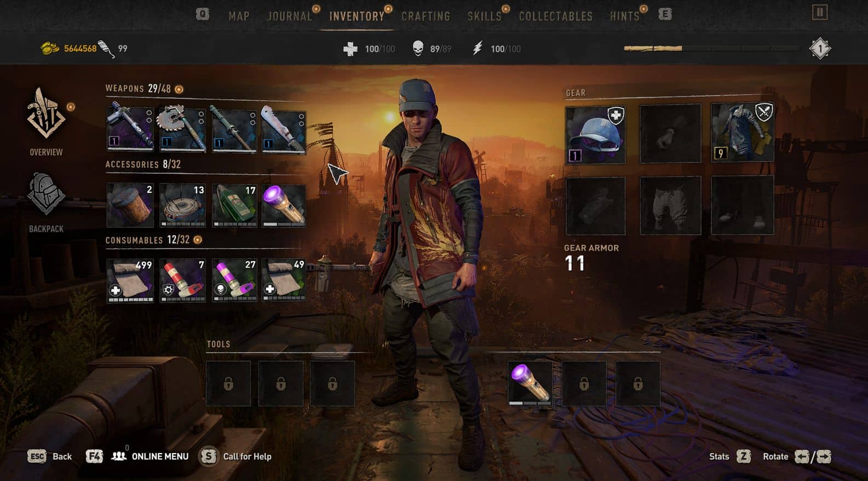Click the experience progress bar
Screen dimensions: 868x481
tap(711, 48)
